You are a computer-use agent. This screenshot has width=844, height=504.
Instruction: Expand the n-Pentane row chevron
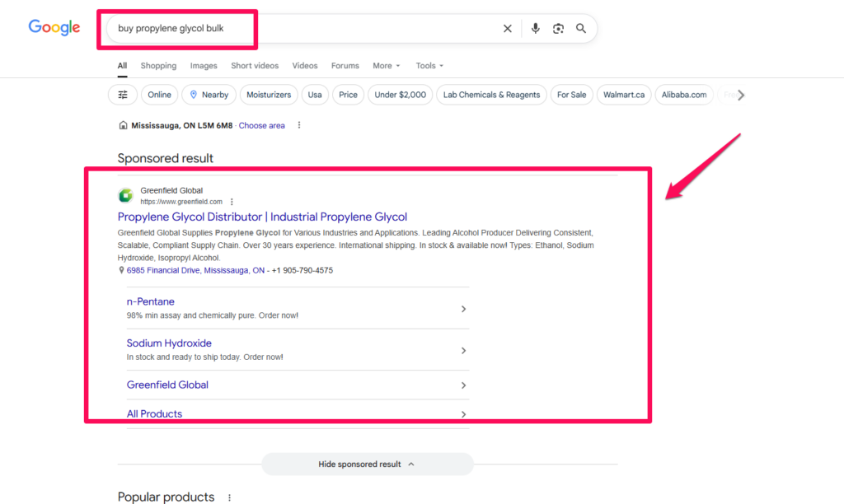click(x=463, y=309)
